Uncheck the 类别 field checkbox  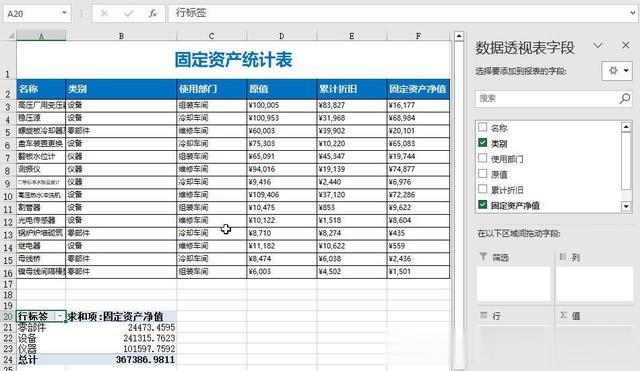[x=482, y=142]
